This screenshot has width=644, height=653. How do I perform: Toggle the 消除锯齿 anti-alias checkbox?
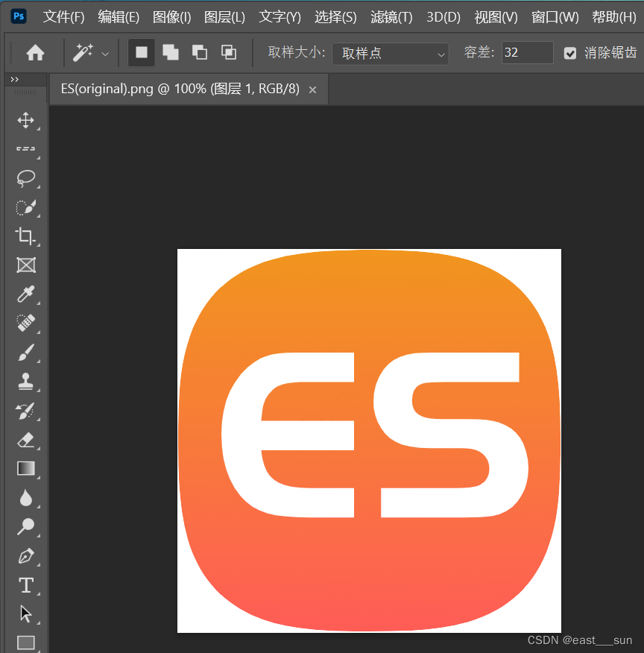(570, 54)
